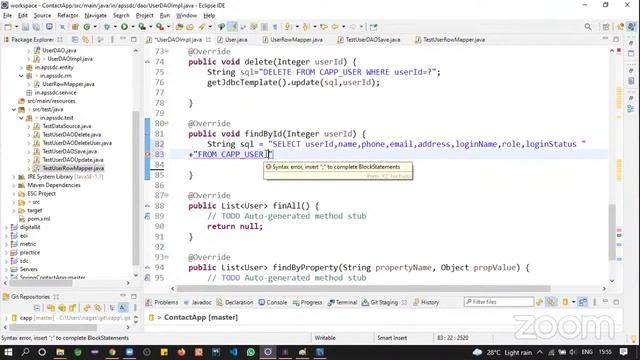Switch to the TestUserRowMapper.java editor tab

450,40
